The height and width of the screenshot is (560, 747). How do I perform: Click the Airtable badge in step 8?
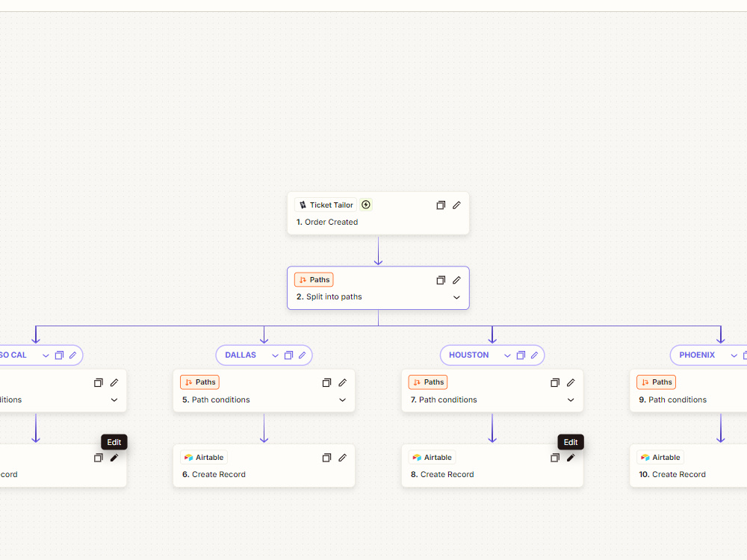432,457
